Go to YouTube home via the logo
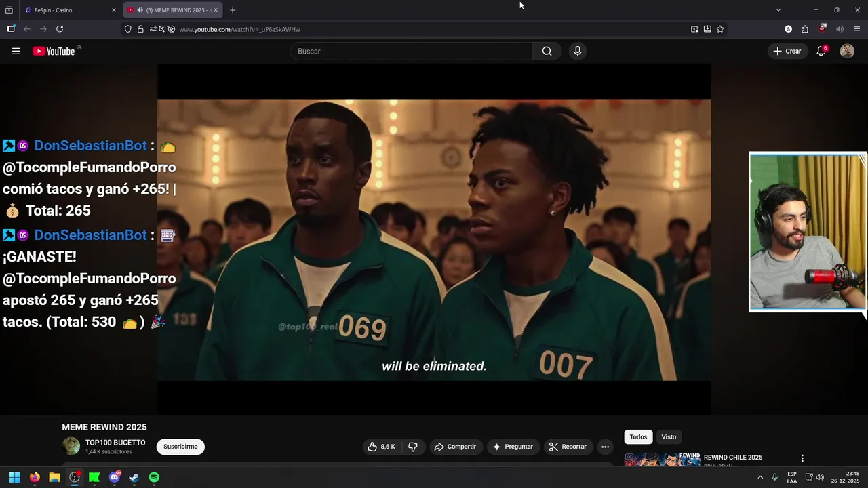The width and height of the screenshot is (868, 488). click(54, 51)
